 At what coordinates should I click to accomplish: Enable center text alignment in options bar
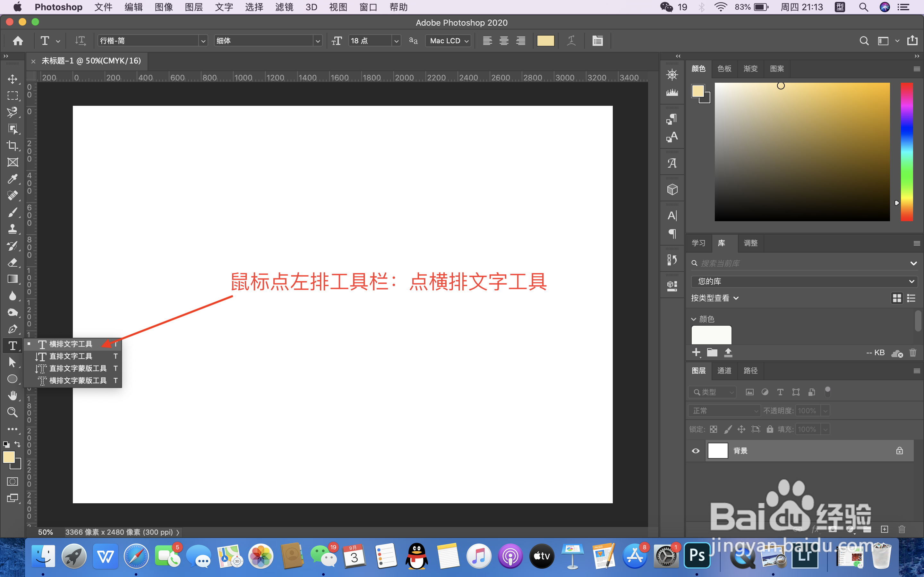coord(504,40)
